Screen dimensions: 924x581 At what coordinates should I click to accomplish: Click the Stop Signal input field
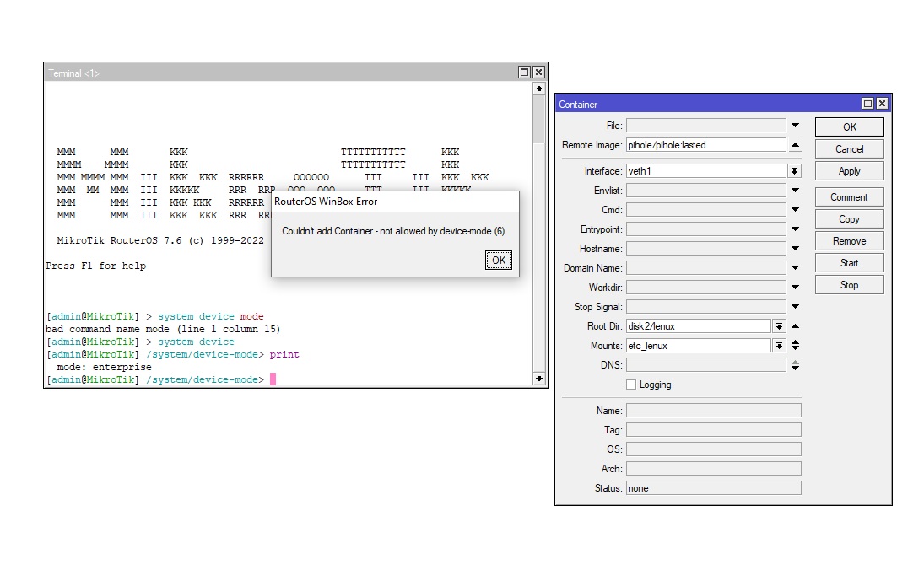pyautogui.click(x=706, y=307)
